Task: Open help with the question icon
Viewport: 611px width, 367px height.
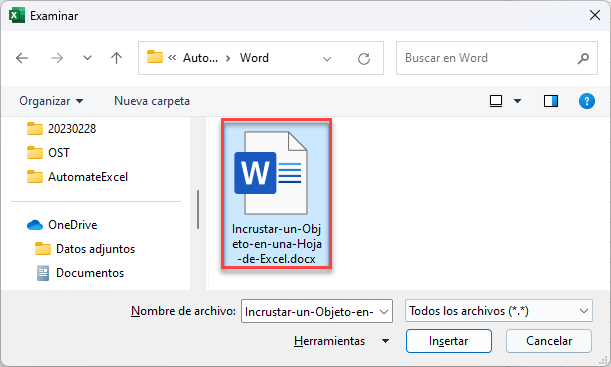Action: pyautogui.click(x=586, y=101)
